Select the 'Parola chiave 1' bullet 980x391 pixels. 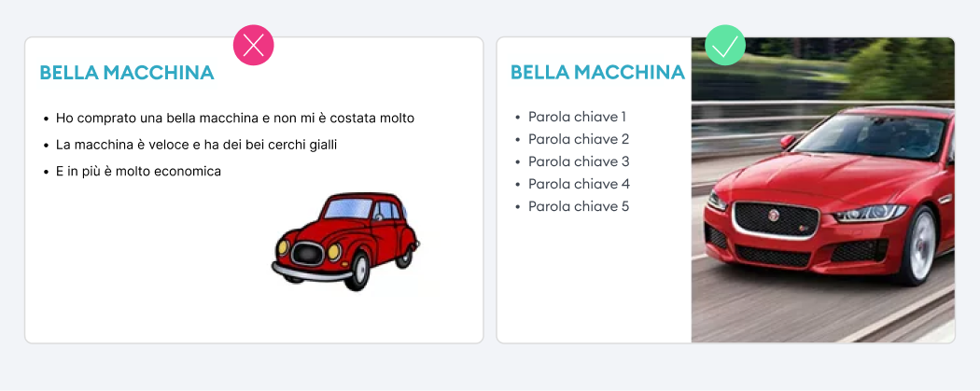pyautogui.click(x=576, y=117)
